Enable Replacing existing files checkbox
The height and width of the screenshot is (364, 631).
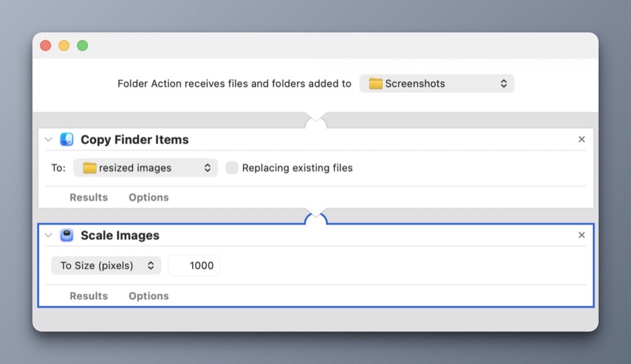click(x=232, y=168)
